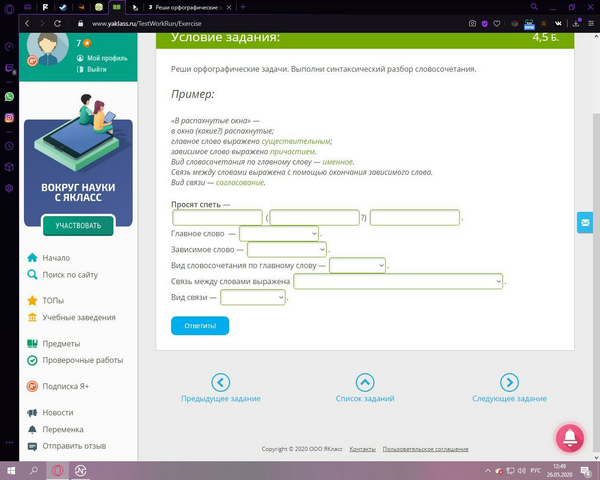Open the 'Зависимое слово' dropdown

(287, 250)
